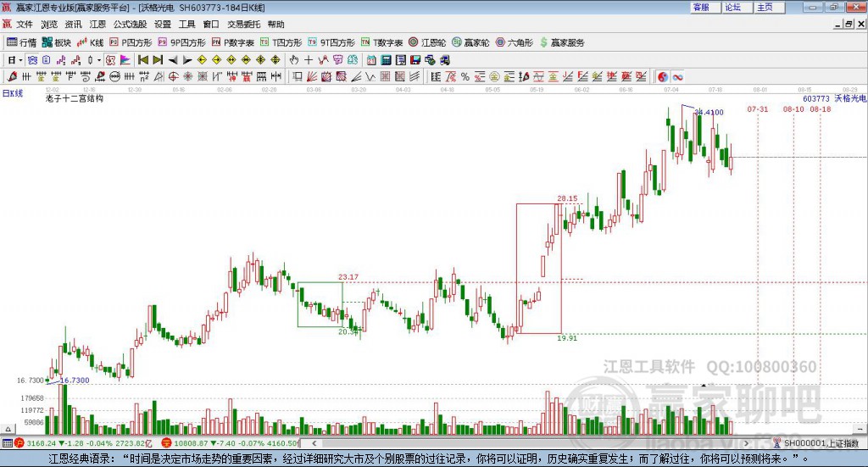This screenshot has width=868, height=467.
Task: Click the 沪 index badge in status bar
Action: [x=19, y=443]
